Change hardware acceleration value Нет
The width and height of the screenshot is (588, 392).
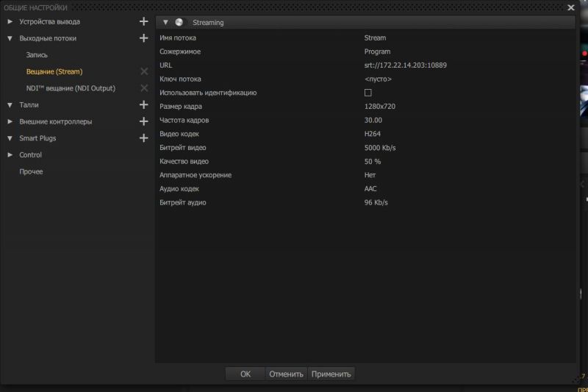point(370,175)
